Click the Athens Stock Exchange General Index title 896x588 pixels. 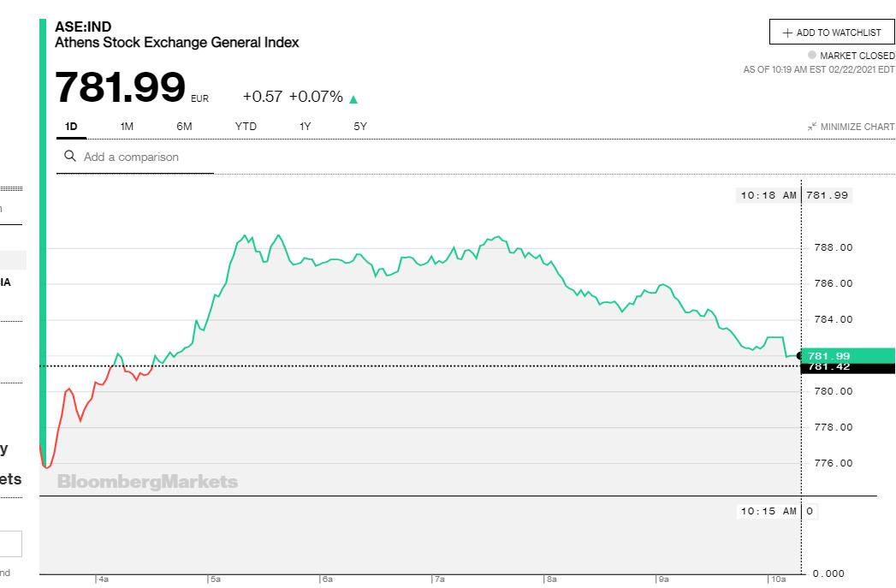point(177,42)
